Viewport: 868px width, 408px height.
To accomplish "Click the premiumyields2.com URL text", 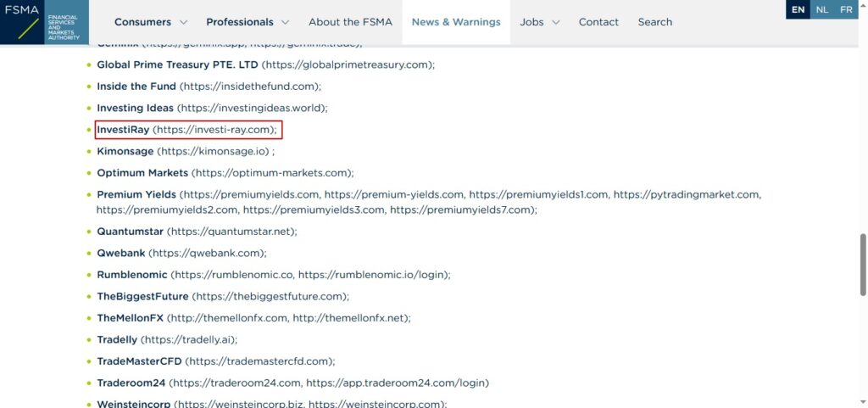I will click(x=167, y=210).
